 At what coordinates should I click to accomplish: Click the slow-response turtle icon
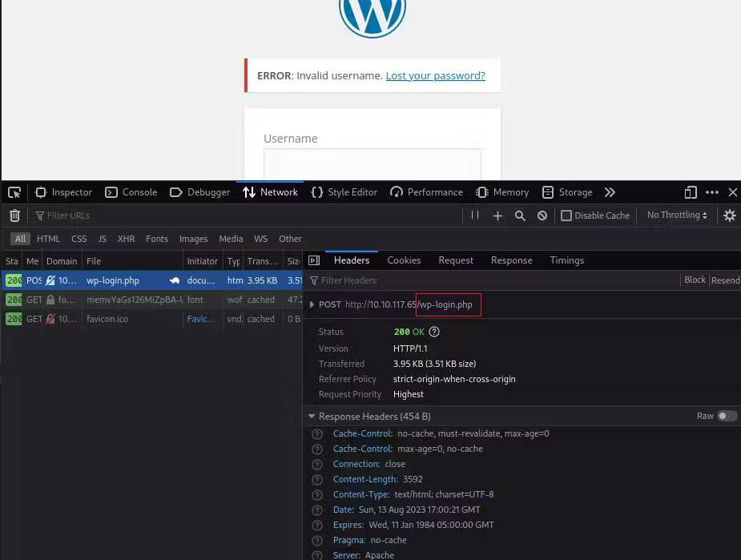point(175,280)
